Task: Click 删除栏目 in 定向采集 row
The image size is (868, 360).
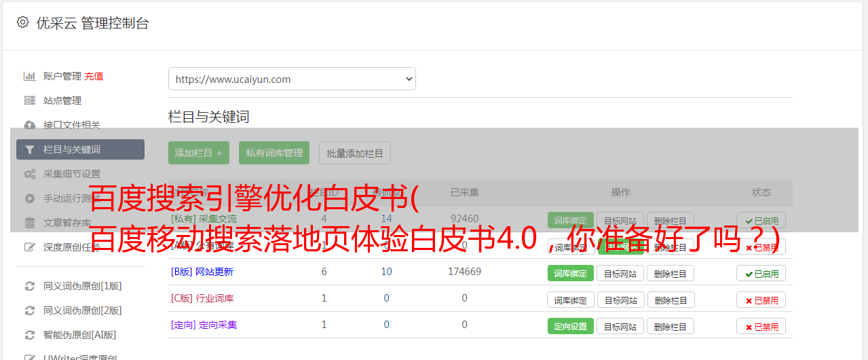Action: (671, 326)
